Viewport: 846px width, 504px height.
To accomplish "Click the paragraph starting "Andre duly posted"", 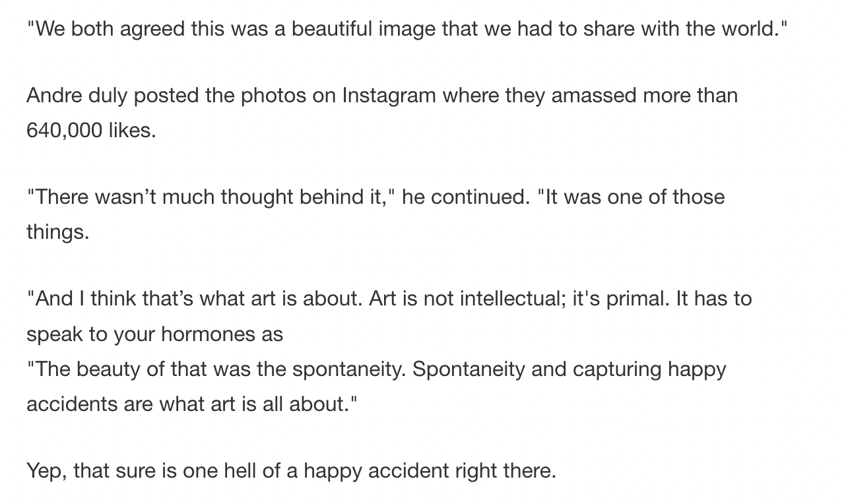I will [x=382, y=113].
